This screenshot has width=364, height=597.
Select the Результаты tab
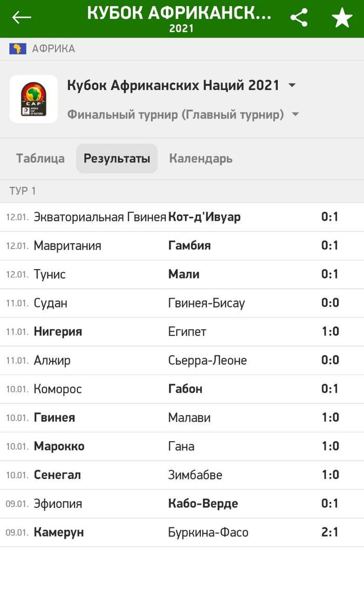click(117, 159)
